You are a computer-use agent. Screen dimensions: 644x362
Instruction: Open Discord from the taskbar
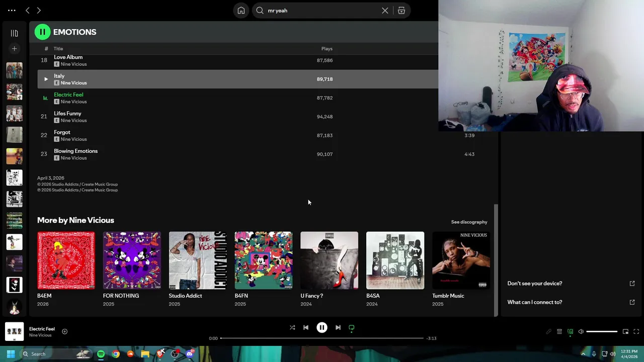click(190, 354)
